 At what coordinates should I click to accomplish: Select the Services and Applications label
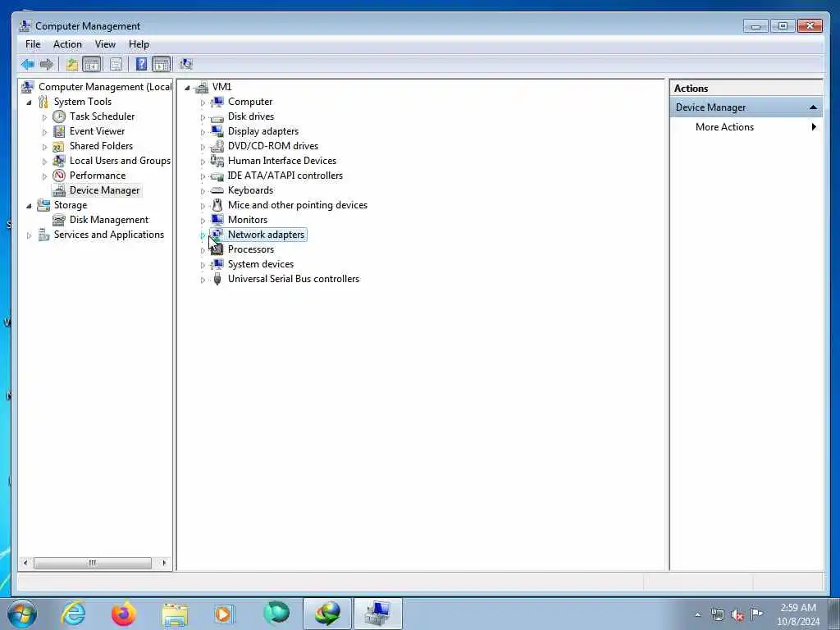[109, 235]
